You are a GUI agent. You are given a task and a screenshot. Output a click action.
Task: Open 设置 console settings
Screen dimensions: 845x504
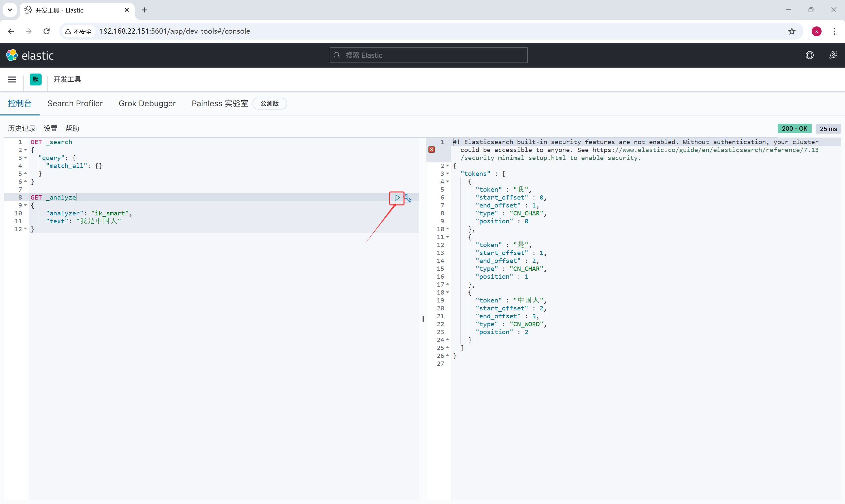[51, 129]
